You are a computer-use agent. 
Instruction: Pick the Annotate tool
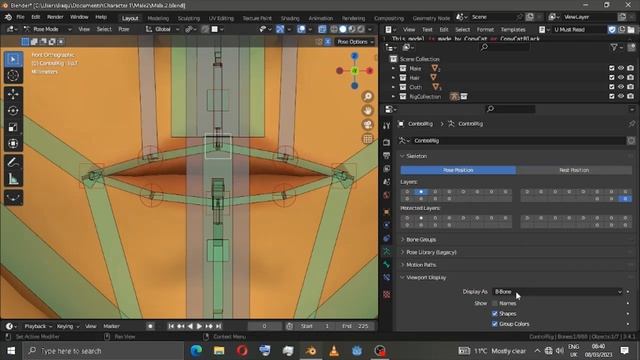pos(13,162)
